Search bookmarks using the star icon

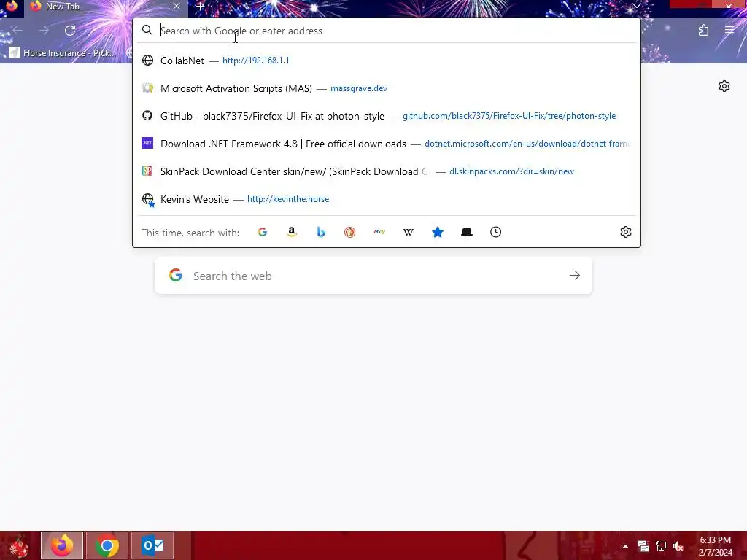pyautogui.click(x=438, y=233)
